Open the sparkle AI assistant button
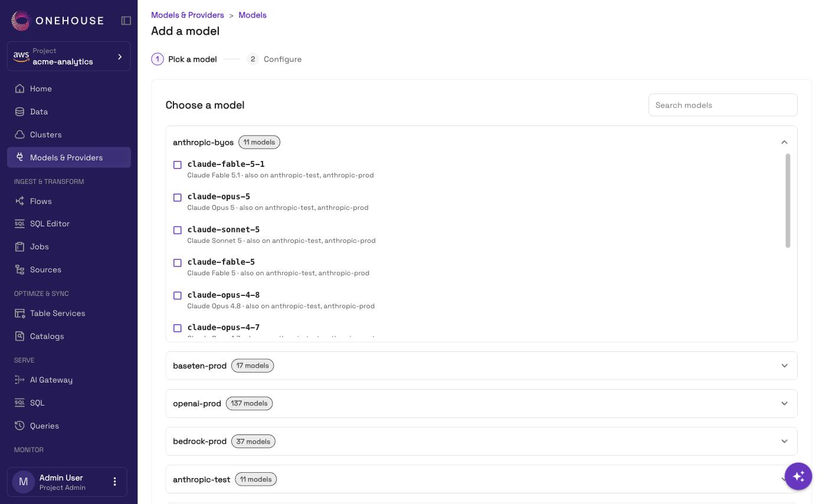The height and width of the screenshot is (504, 826). [x=798, y=476]
